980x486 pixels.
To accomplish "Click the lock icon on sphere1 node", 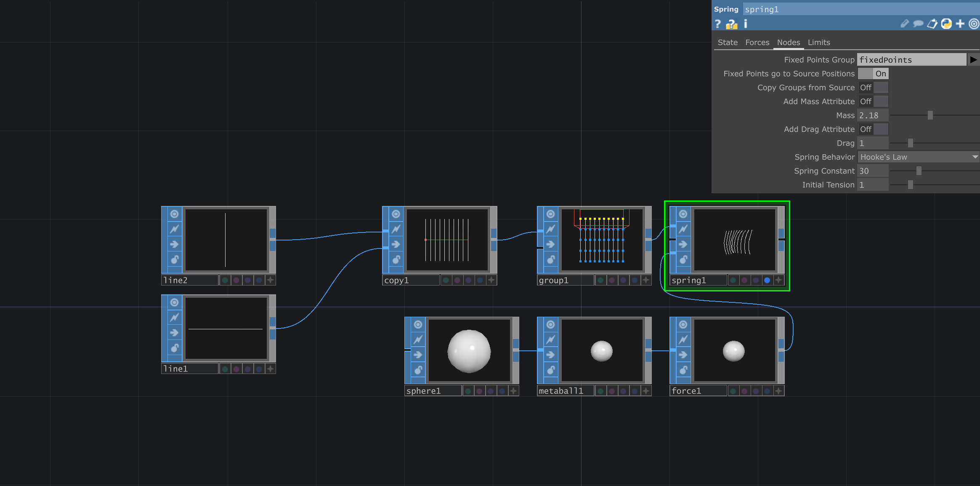I will point(418,370).
